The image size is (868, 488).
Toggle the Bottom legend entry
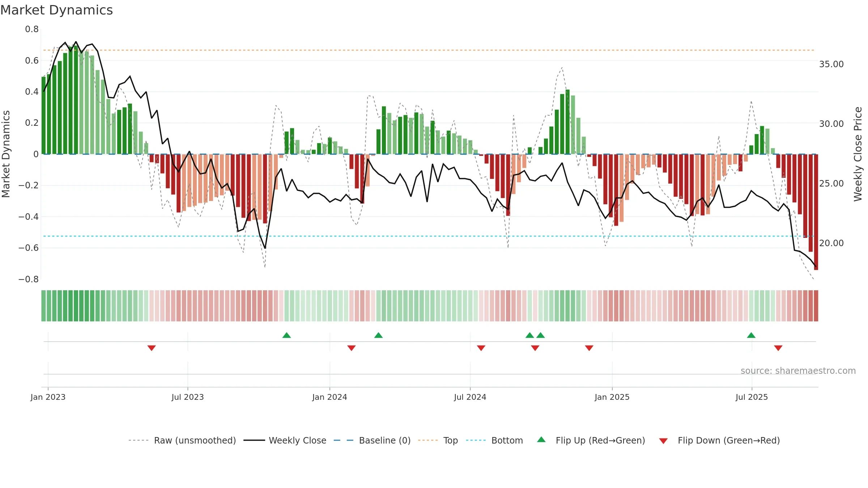point(494,440)
